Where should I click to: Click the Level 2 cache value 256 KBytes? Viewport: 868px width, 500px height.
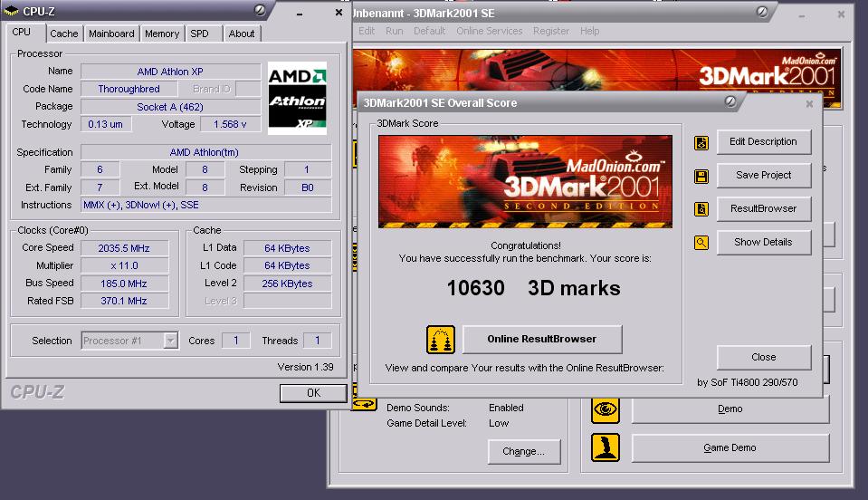click(287, 284)
